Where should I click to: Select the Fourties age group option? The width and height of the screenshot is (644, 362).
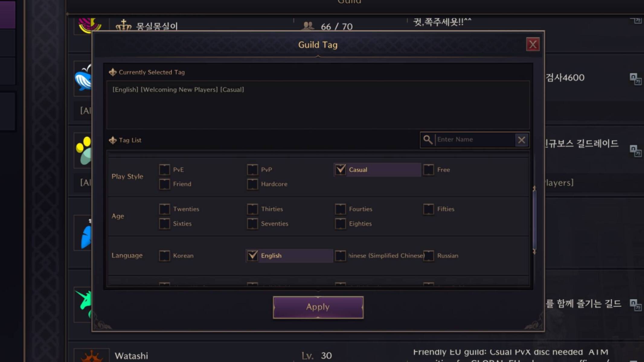(340, 209)
